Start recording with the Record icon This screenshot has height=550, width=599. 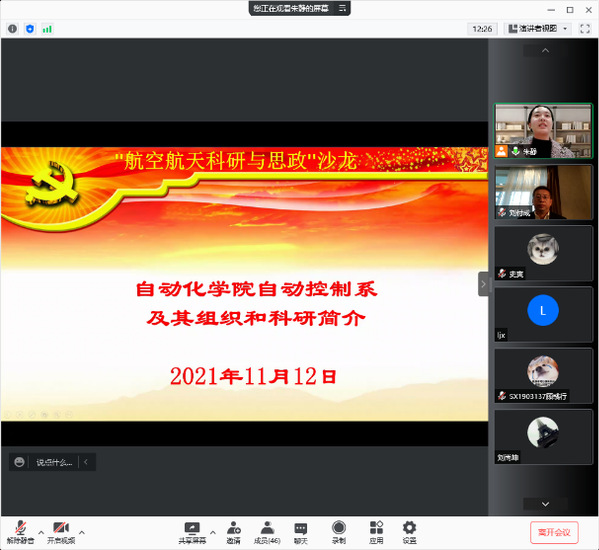click(x=338, y=533)
